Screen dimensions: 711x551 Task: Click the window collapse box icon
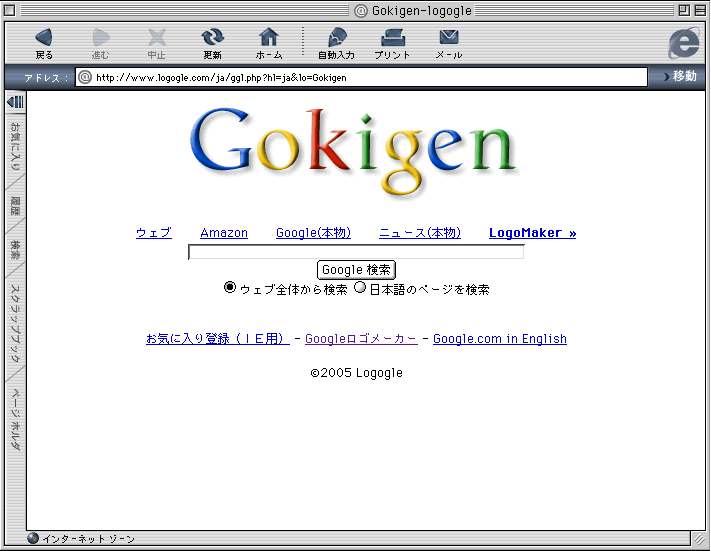pos(700,10)
